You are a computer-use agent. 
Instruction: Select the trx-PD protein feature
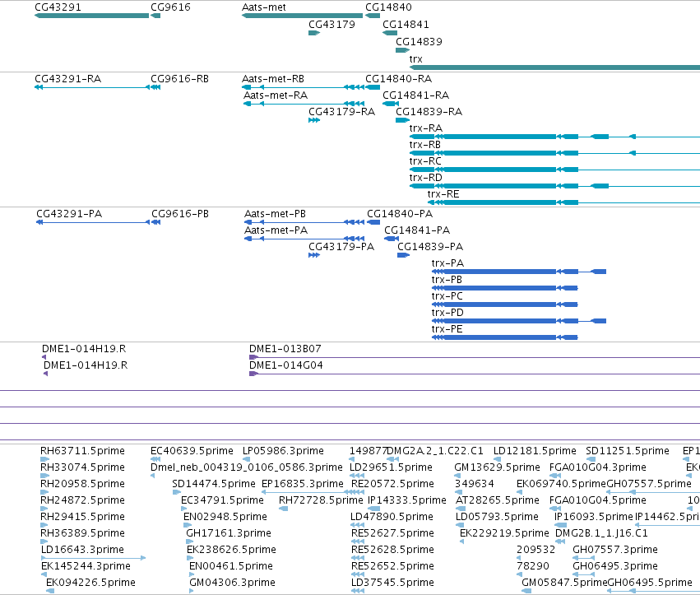point(519,321)
